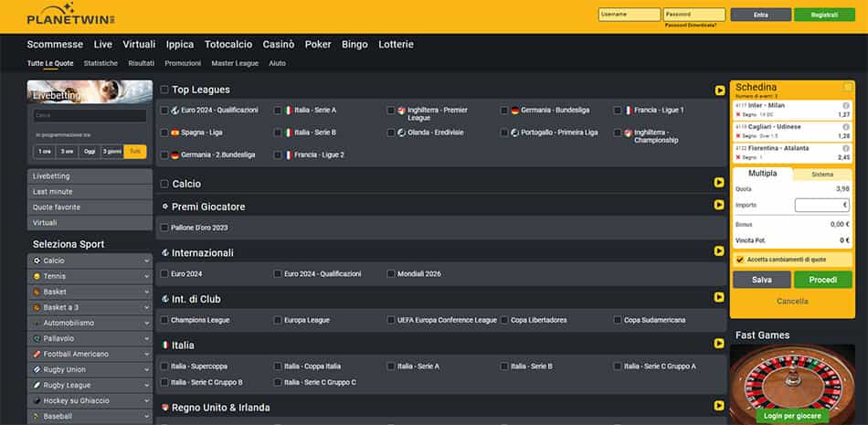Image resolution: width=868 pixels, height=425 pixels.
Task: Switch to the Sistema tab in Schedina
Action: tap(822, 174)
